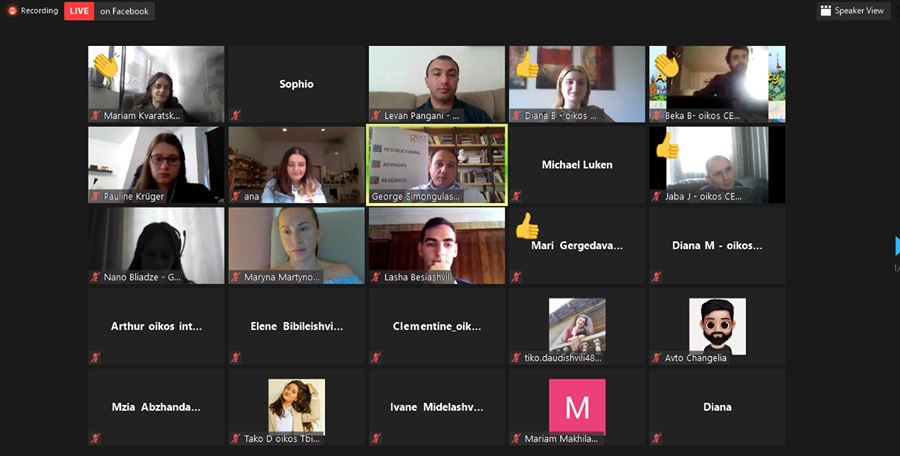Select Avto Changelia's avatar tile
Image resolution: width=900 pixels, height=456 pixels.
coord(717,327)
